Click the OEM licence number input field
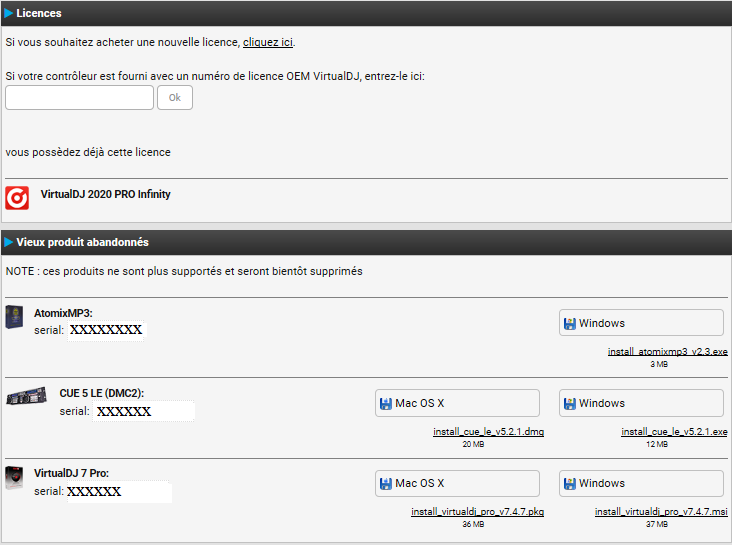This screenshot has width=732, height=545. (x=80, y=97)
